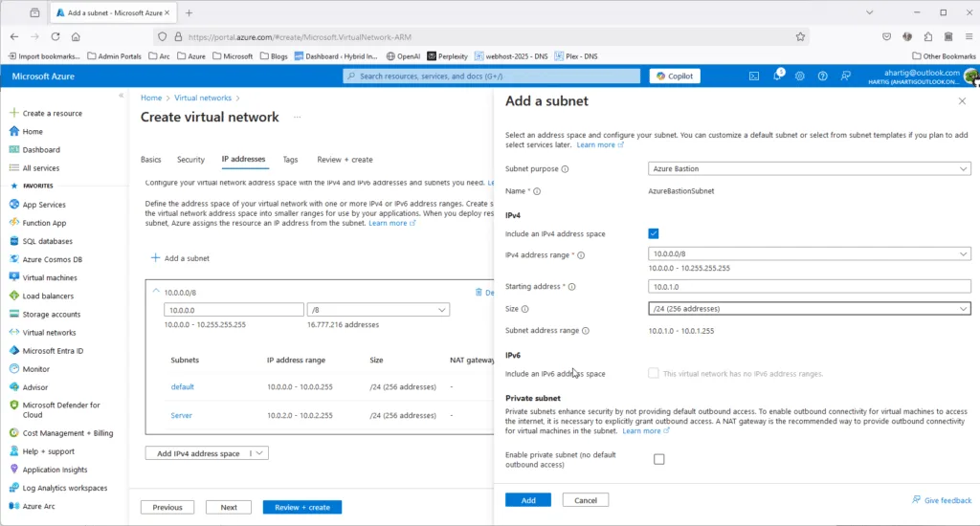980x526 pixels.
Task: Open the feedback icon in Azure header
Action: 846,77
